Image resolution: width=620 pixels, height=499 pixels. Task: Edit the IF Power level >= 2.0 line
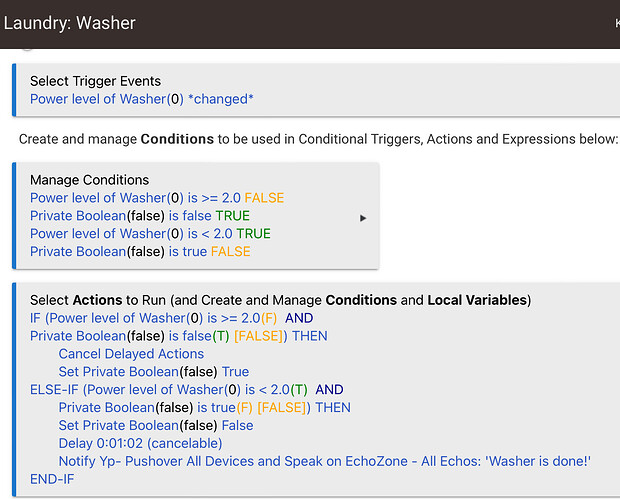172,318
